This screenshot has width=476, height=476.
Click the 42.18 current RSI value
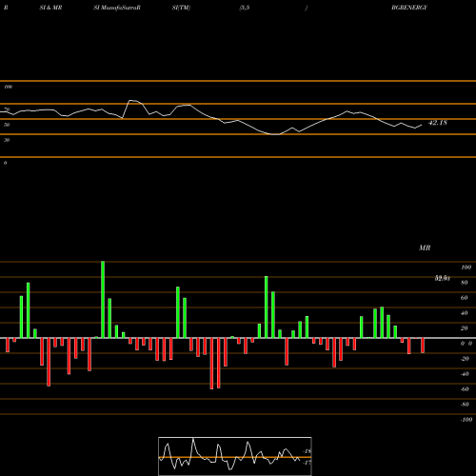(438, 123)
